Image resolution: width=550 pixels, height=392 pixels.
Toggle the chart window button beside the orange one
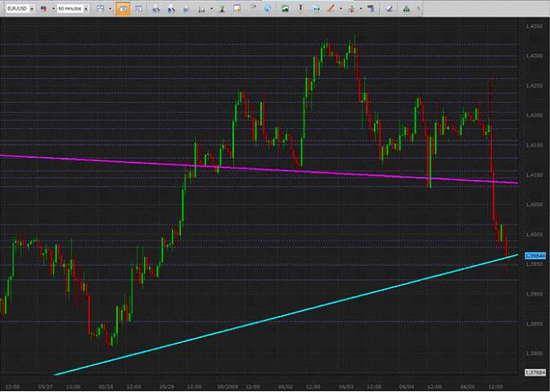(141, 8)
